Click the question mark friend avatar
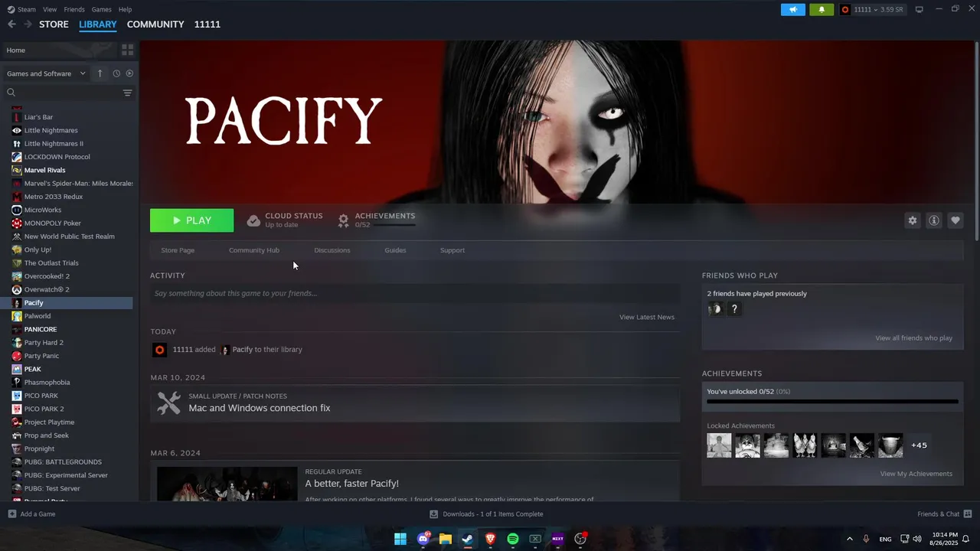The width and height of the screenshot is (980, 551). (734, 309)
